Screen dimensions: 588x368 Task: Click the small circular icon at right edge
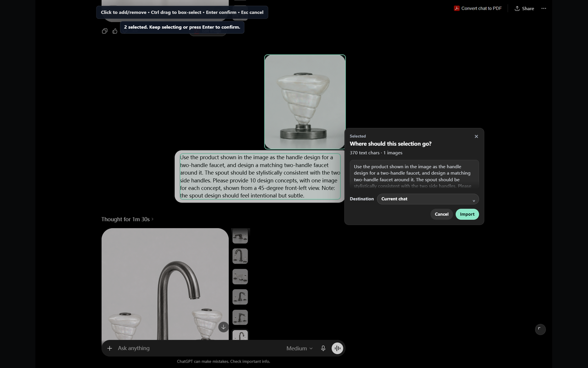[x=540, y=329]
